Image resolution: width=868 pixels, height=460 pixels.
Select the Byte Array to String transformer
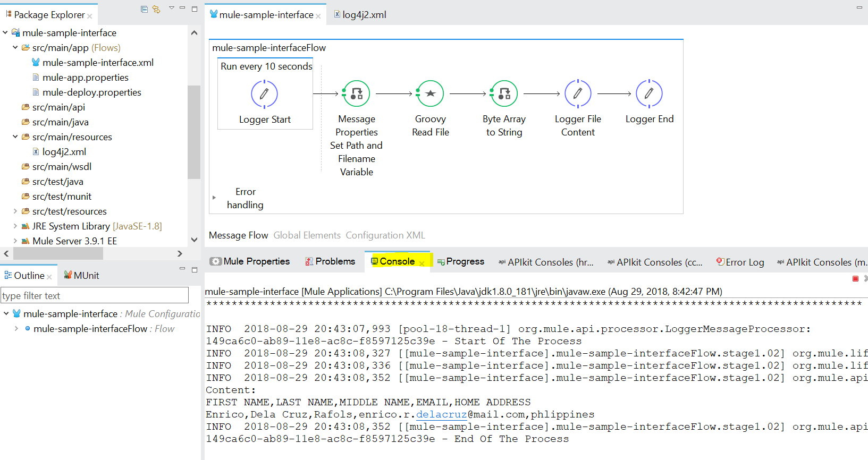click(x=504, y=93)
